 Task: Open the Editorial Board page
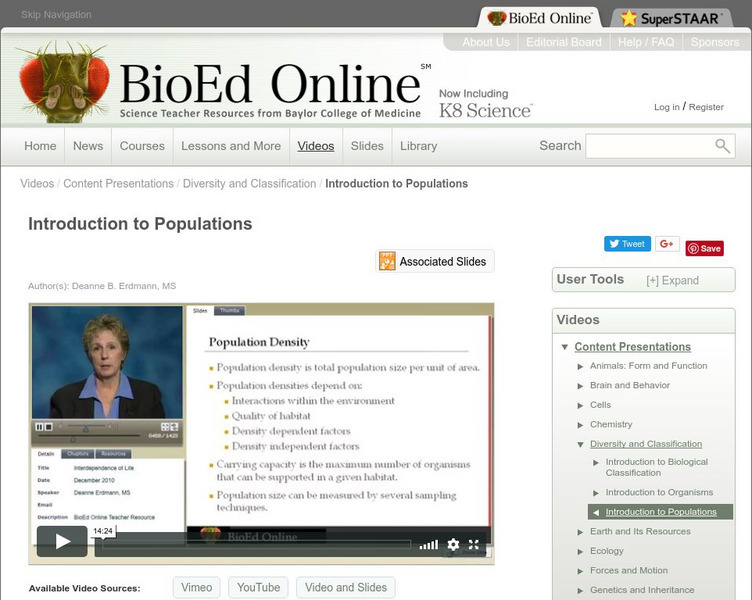tap(564, 42)
